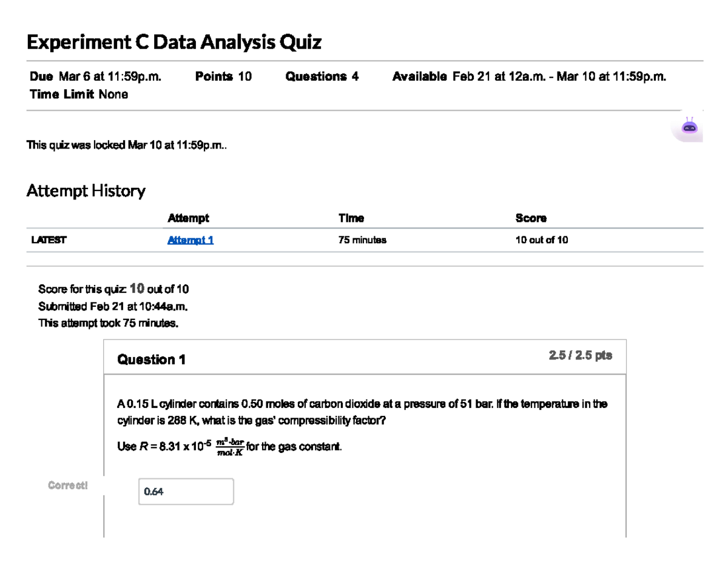Viewport: 728px width, 562px height.
Task: Click the 0.64 answer field
Action: click(x=186, y=491)
